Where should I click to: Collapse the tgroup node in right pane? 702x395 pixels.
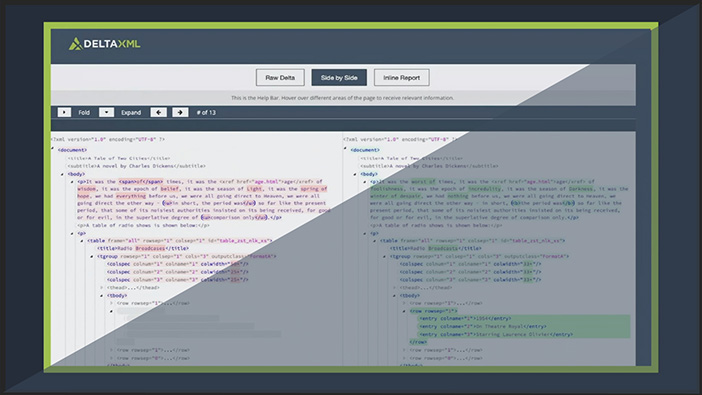tap(384, 257)
